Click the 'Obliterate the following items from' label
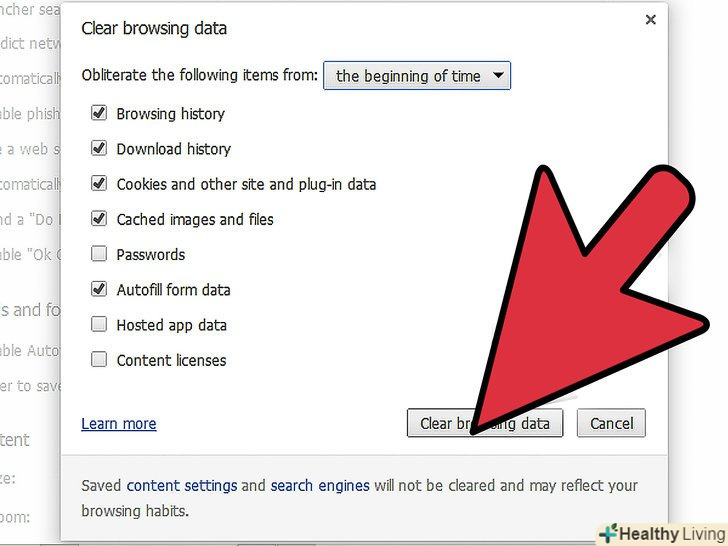Image resolution: width=728 pixels, height=546 pixels. tap(200, 76)
